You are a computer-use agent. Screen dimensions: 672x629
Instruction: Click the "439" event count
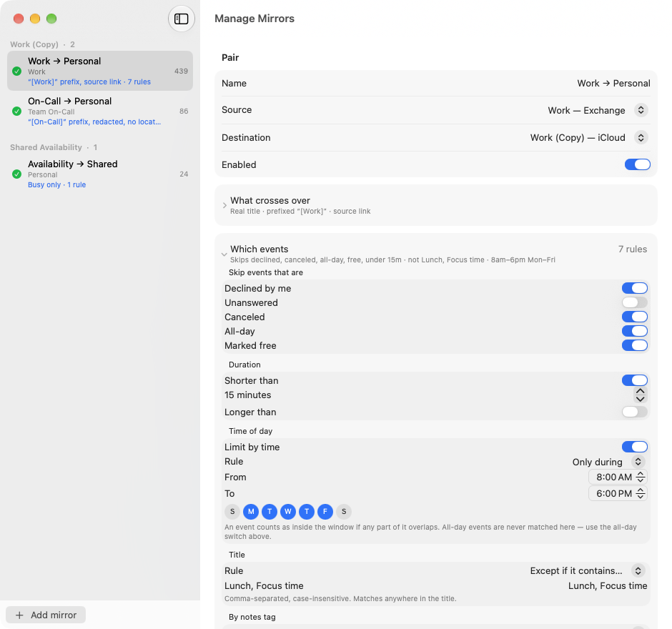point(181,71)
